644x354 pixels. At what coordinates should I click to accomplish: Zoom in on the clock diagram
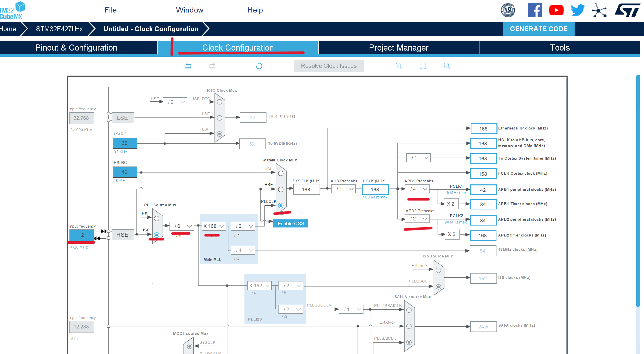point(398,66)
